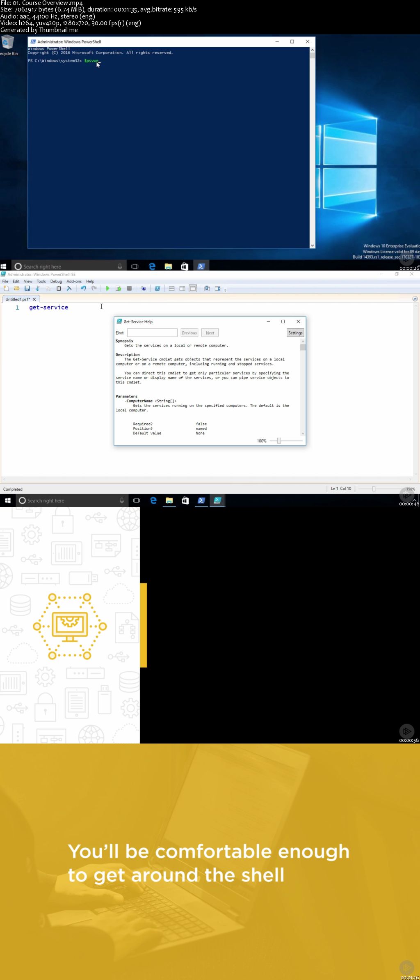Viewport: 420px width, 980px height.
Task: Click PowerShell console window scroll down arrow
Action: pyautogui.click(x=312, y=246)
